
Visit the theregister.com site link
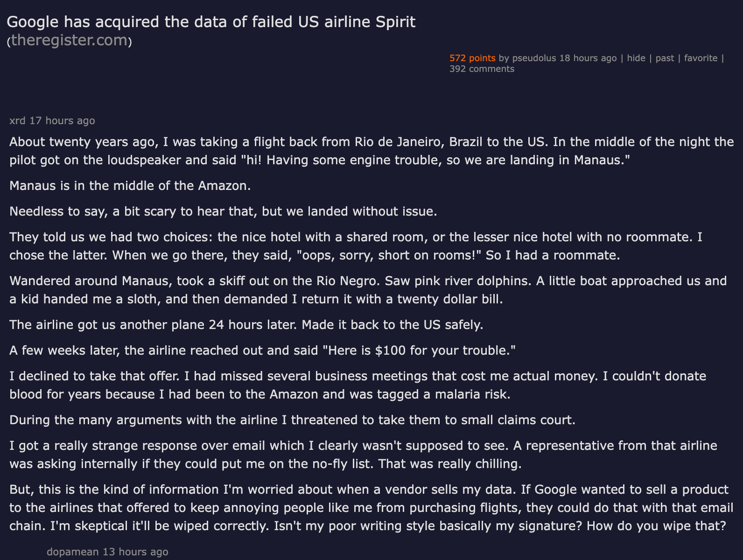tap(69, 40)
